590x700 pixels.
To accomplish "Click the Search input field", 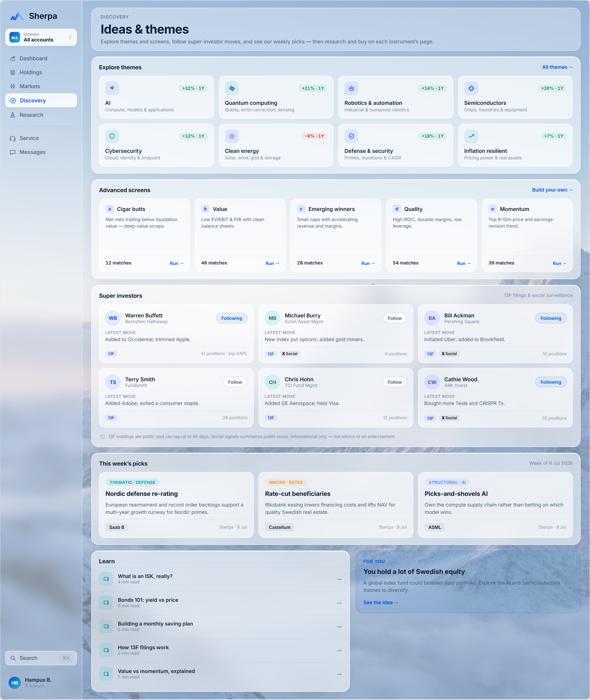I will [x=41, y=658].
